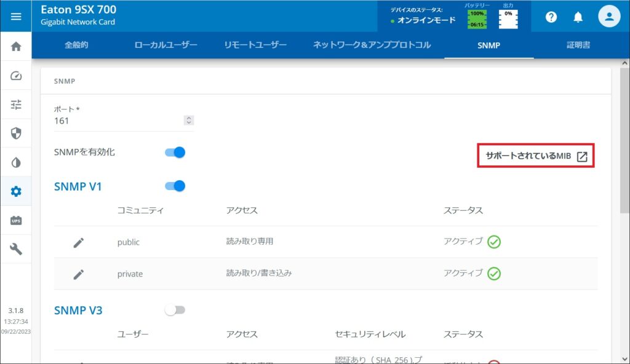Turn off the SNMP V1 toggle
Screen dimensions: 630x364
click(x=175, y=186)
